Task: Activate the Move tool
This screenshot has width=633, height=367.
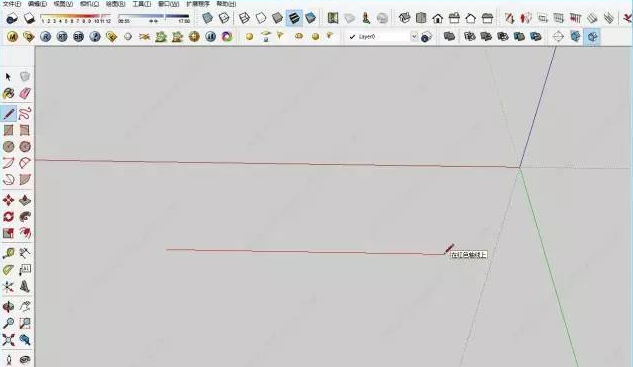Action: point(8,200)
